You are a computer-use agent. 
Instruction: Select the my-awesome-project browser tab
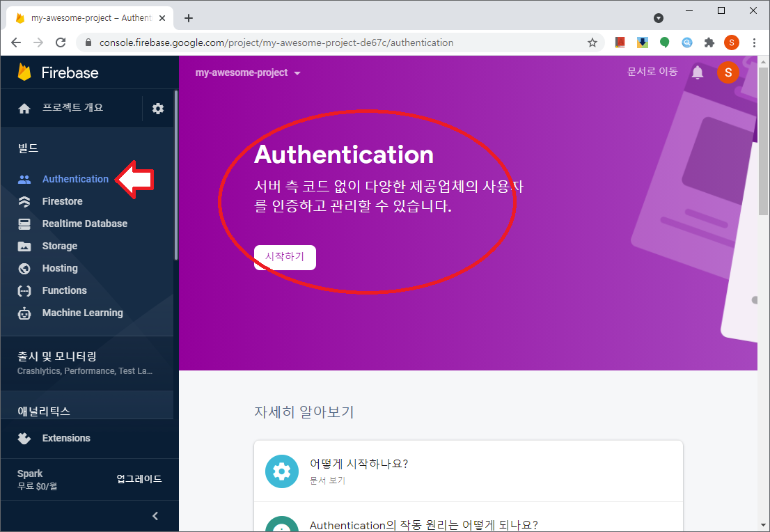pos(90,18)
